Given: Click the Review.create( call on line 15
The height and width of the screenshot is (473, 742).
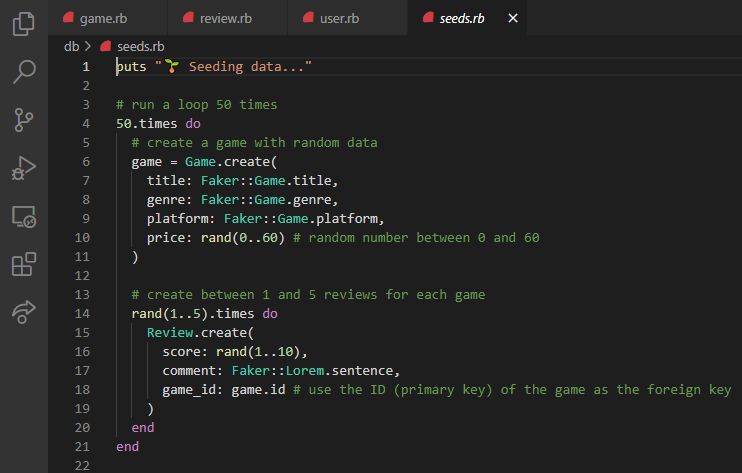Looking at the screenshot, I should point(200,333).
